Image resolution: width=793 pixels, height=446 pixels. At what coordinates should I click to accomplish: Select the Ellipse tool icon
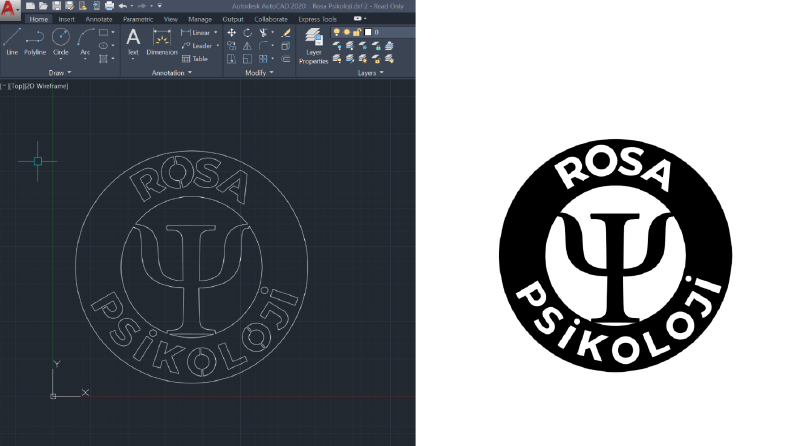tap(103, 46)
